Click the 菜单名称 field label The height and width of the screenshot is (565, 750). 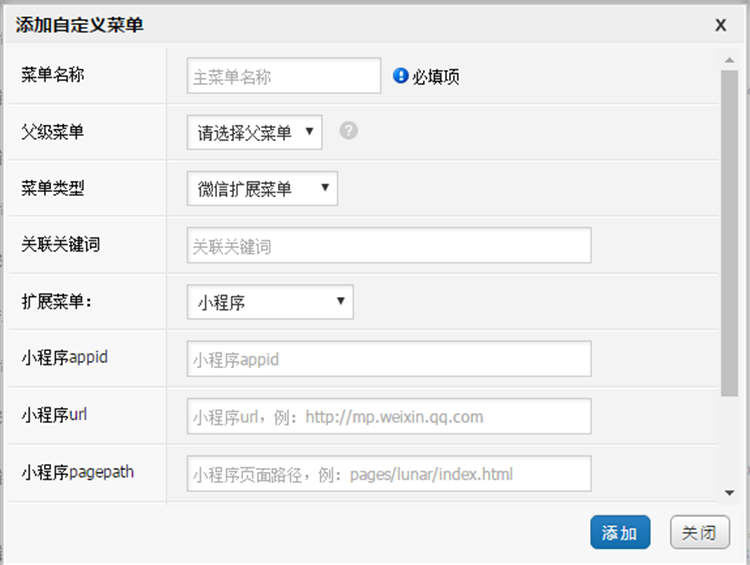point(53,74)
